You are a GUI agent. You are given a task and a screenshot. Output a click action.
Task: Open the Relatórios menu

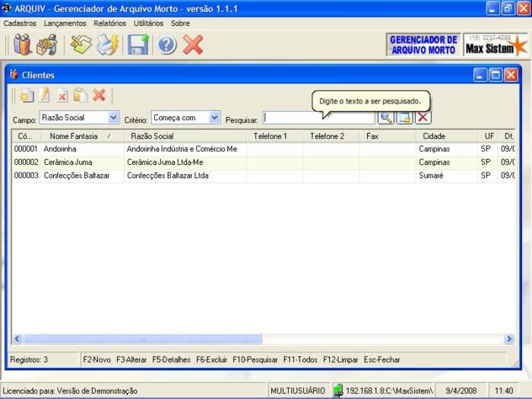110,24
